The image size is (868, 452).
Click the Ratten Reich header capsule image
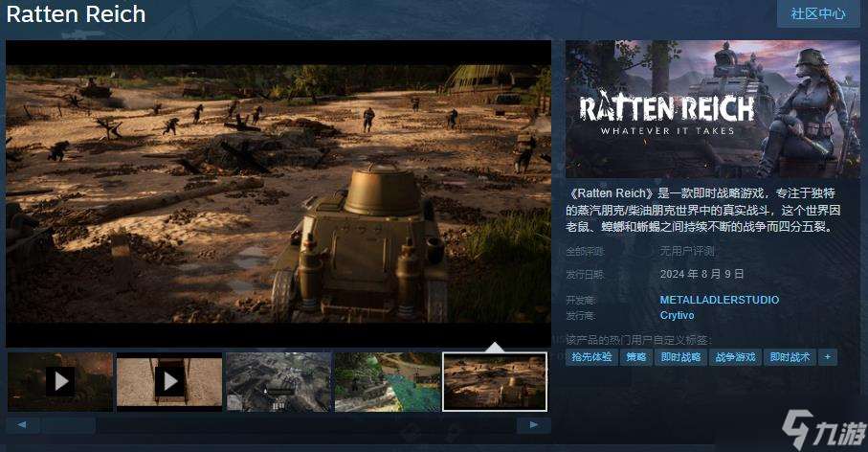point(713,109)
